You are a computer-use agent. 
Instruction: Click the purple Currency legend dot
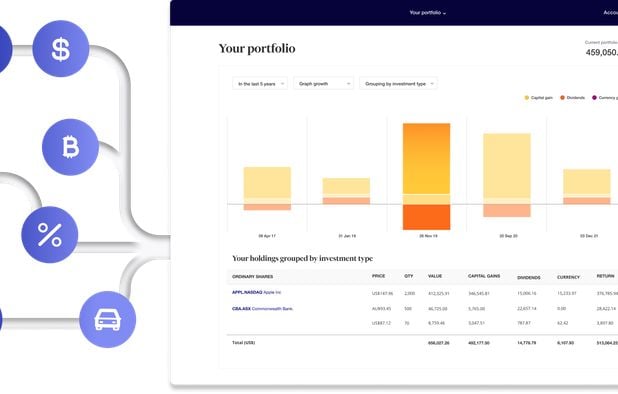tap(594, 98)
